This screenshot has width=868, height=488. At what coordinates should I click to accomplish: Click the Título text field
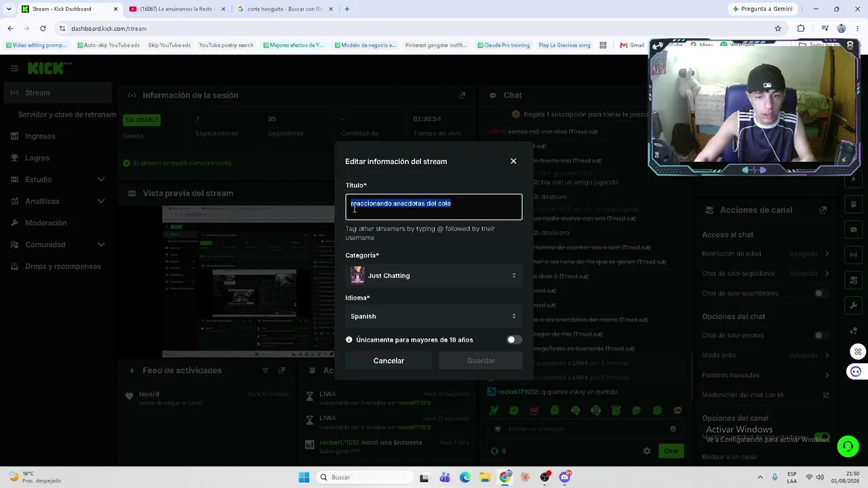point(434,207)
